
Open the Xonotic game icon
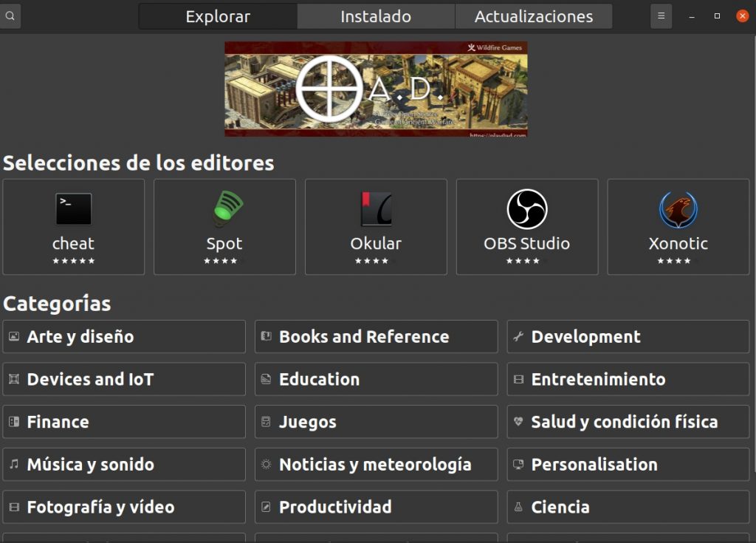click(x=678, y=208)
